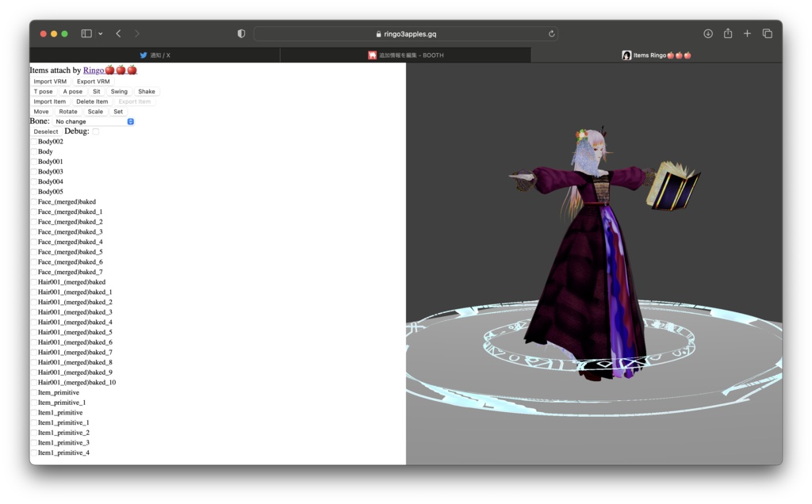Check the Face_(merged)baked_1 checkbox
Viewport: 812px width, 504px height.
pos(33,212)
